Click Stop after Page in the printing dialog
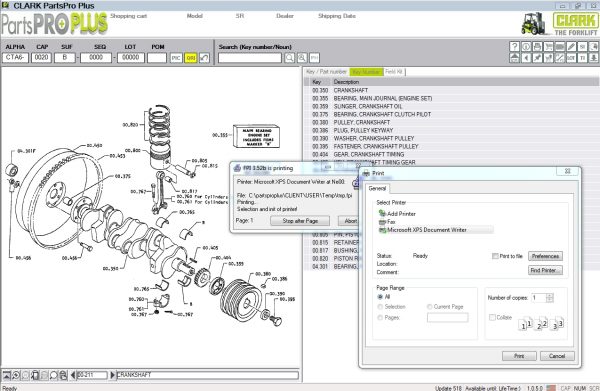 pyautogui.click(x=300, y=221)
